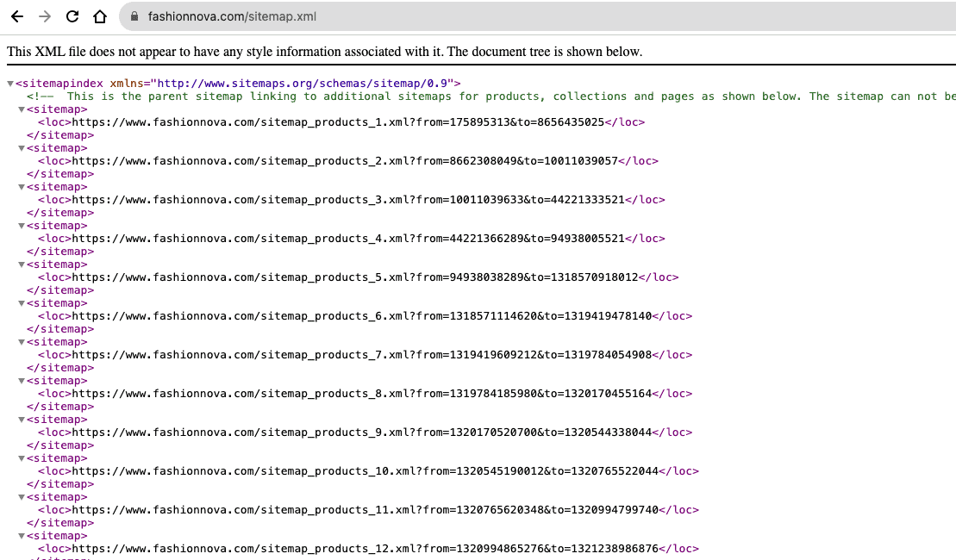Click the sitemap_products_2.xml URL text
The height and width of the screenshot is (560, 956).
345,161
